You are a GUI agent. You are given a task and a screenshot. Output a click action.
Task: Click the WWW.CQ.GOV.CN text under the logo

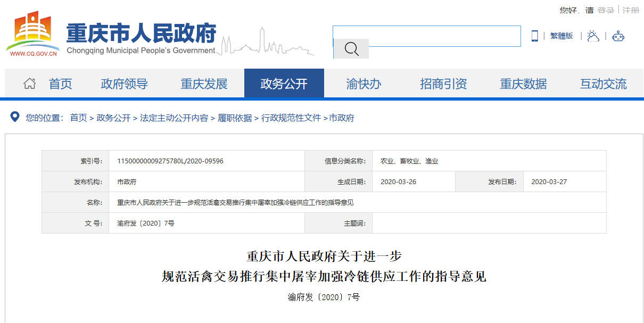pos(33,54)
